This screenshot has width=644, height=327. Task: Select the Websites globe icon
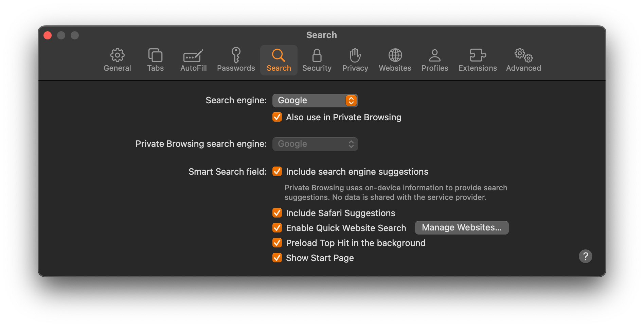[x=395, y=55]
